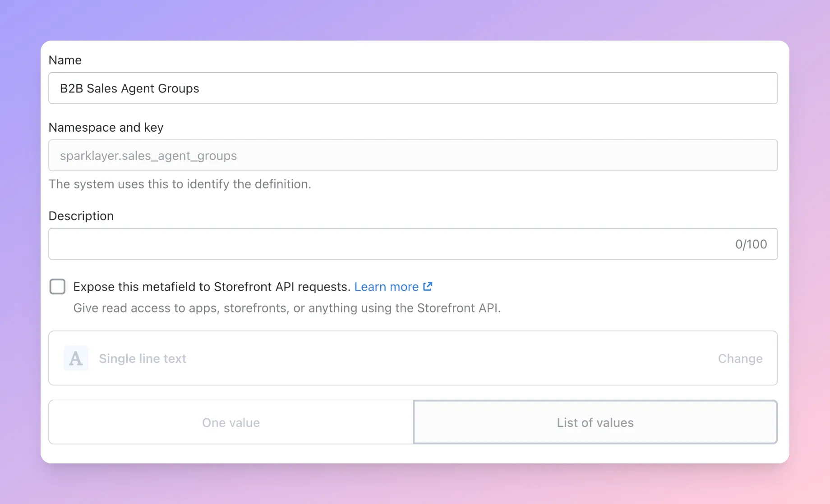This screenshot has width=830, height=504.
Task: Click the "Namespace and key" label
Action: (x=106, y=128)
